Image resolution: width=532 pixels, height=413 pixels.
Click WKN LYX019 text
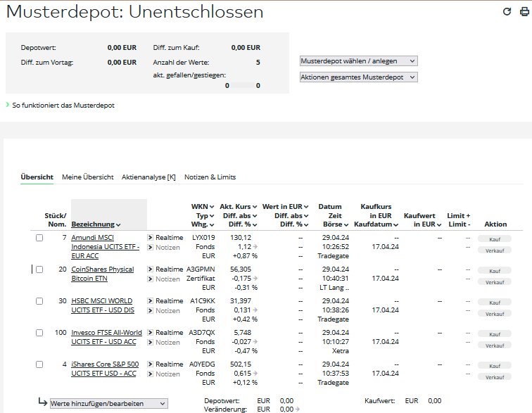pyautogui.click(x=203, y=238)
